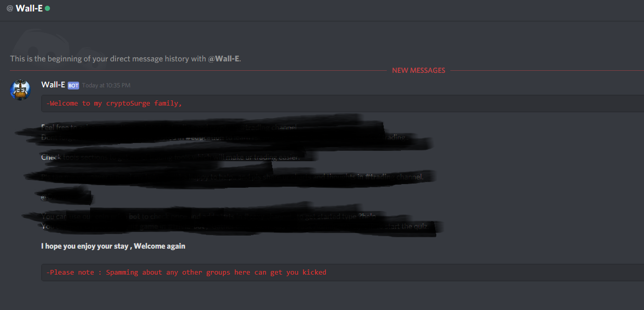Viewport: 644px width, 310px height.
Task: Click the Wall-E title in the header
Action: pos(29,8)
